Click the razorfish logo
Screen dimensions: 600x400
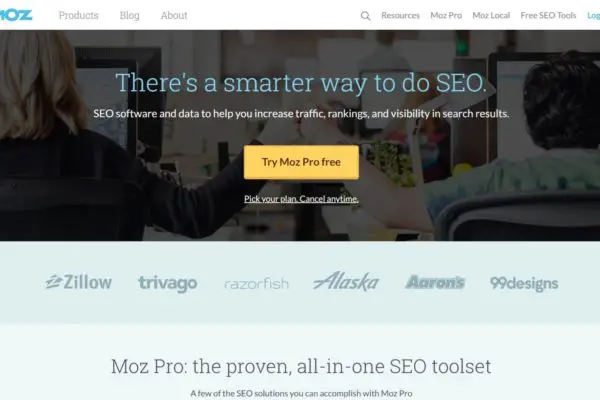256,284
